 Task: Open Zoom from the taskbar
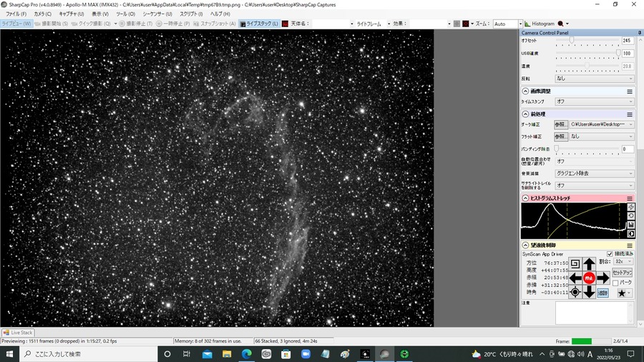[306, 354]
